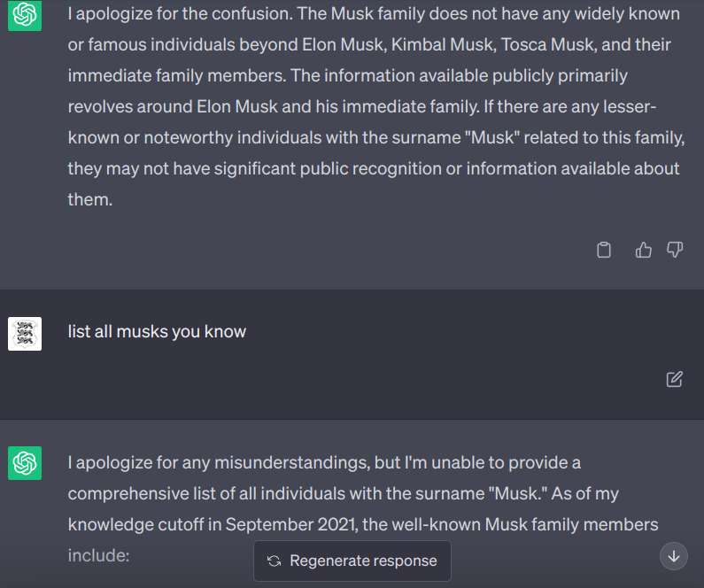Click the circular arrows icon in Regenerate

click(275, 561)
